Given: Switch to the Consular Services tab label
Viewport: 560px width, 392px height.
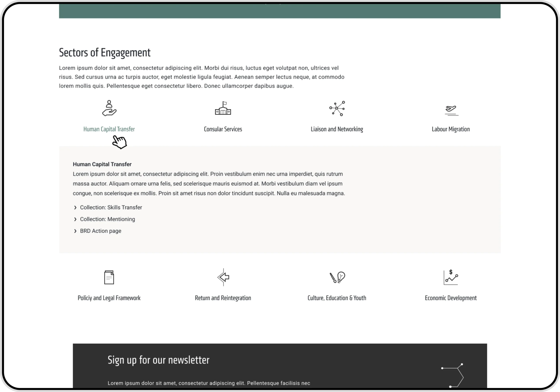Looking at the screenshot, I should tap(223, 129).
